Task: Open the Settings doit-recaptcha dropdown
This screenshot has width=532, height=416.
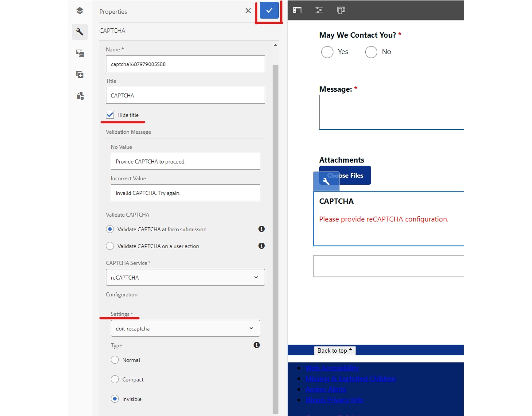Action: coord(185,328)
